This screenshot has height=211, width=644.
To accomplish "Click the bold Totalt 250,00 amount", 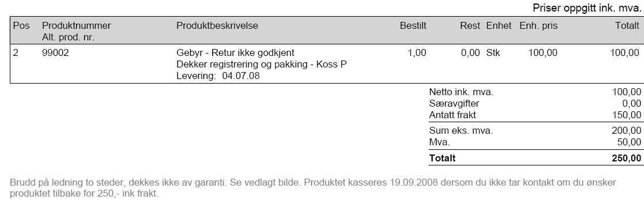I will (626, 158).
